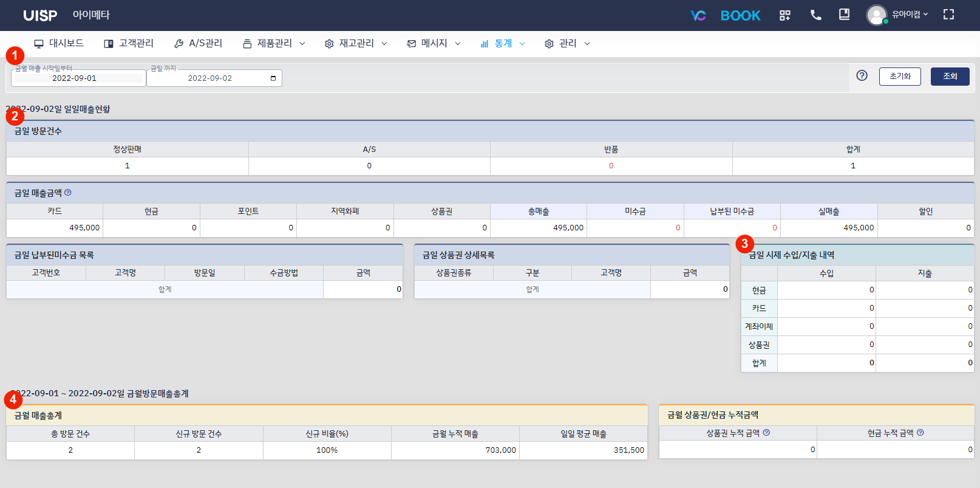The image size is (980, 488).
Task: Open the A/S관리 menu
Action: coord(198,44)
